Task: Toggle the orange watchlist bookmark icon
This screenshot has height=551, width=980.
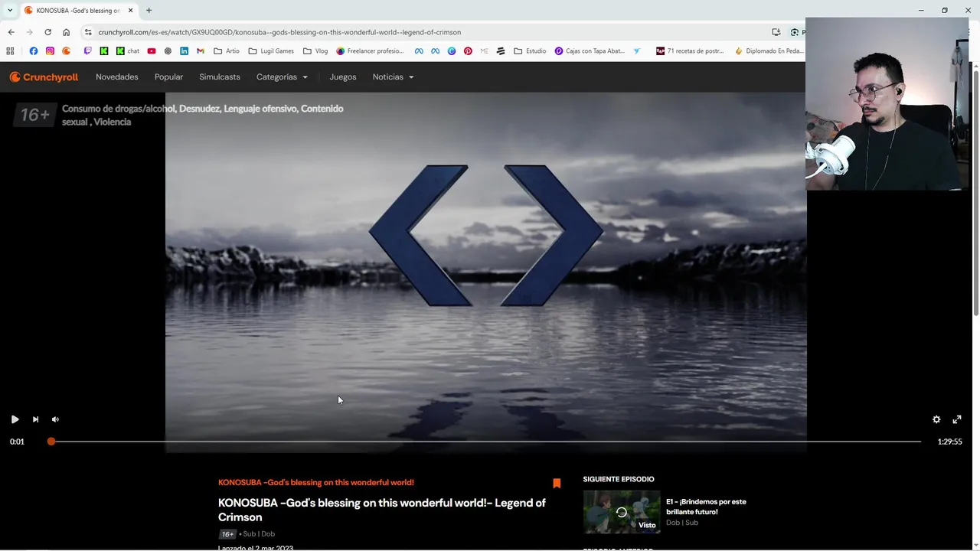Action: tap(557, 484)
